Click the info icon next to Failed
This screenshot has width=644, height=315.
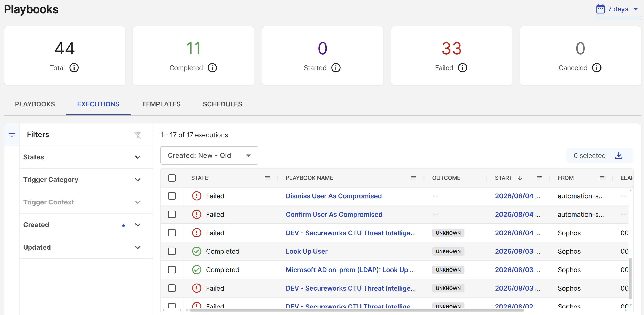[x=463, y=68]
